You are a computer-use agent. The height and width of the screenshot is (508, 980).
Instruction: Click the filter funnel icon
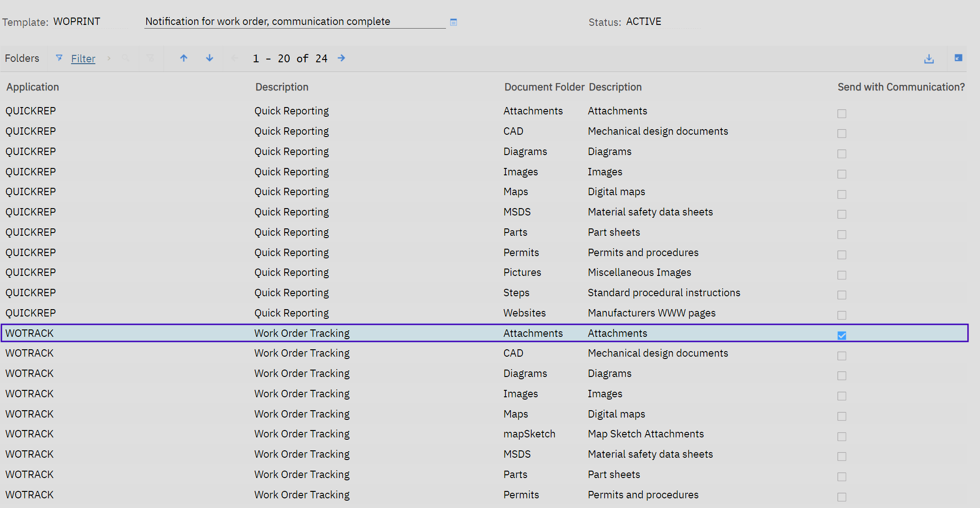[59, 58]
